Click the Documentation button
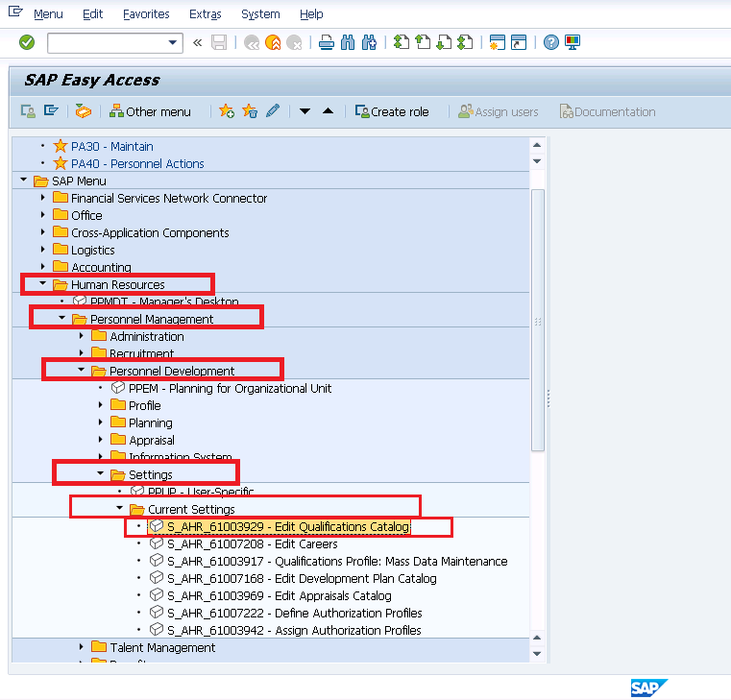The height and width of the screenshot is (700, 731). (607, 111)
